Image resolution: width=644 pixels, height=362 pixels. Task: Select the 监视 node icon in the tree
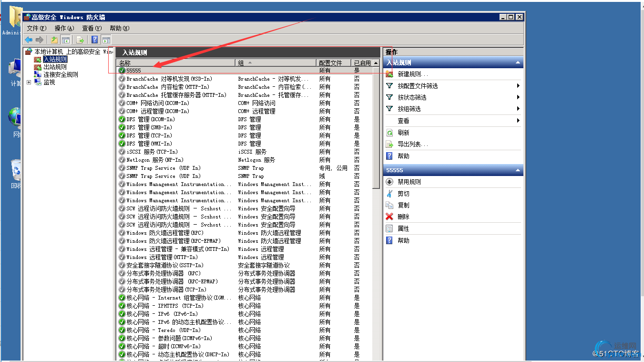pyautogui.click(x=38, y=82)
